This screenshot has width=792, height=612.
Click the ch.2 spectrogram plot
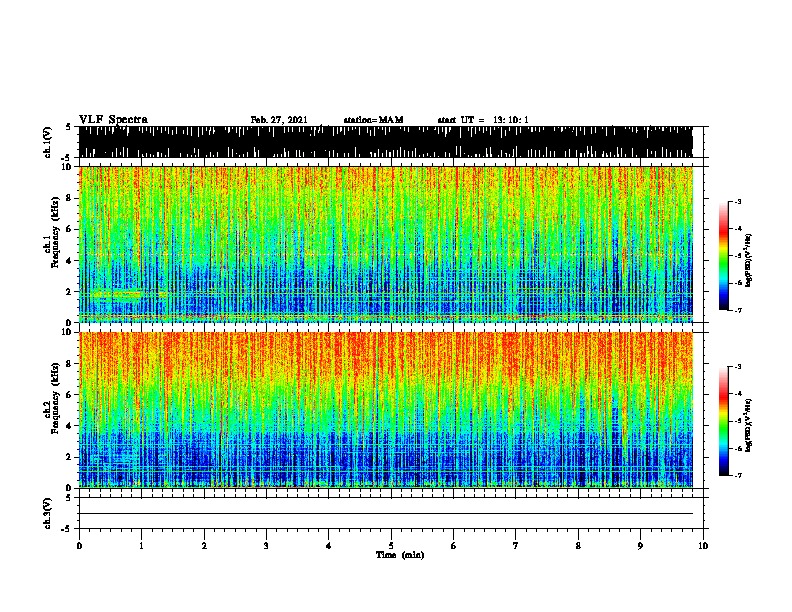(x=386, y=410)
